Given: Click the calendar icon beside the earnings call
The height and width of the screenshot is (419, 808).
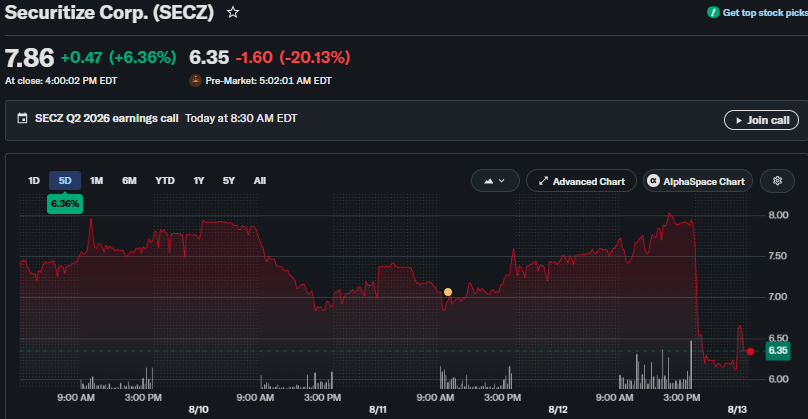Looking at the screenshot, I should [22, 119].
